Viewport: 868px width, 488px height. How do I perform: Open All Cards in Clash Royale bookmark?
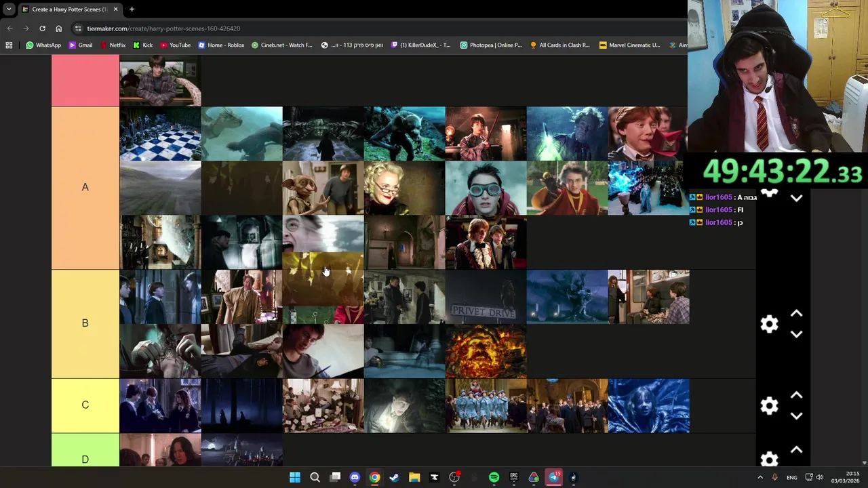click(x=559, y=45)
